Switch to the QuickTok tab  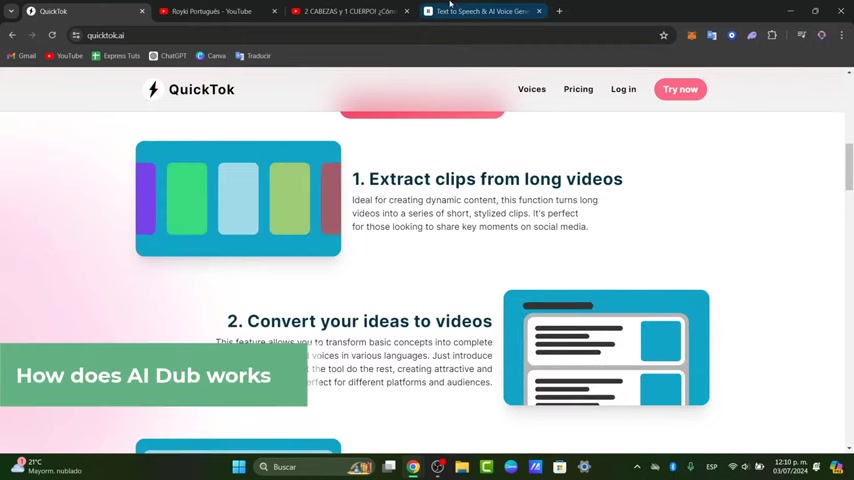87,11
